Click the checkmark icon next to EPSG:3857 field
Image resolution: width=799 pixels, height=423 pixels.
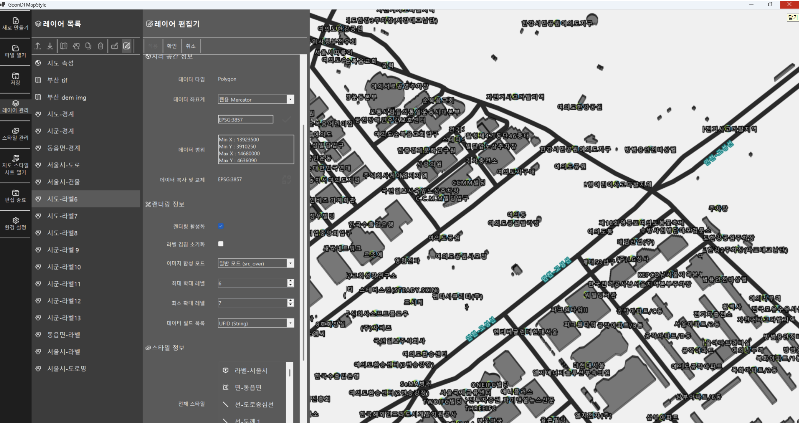[286, 119]
